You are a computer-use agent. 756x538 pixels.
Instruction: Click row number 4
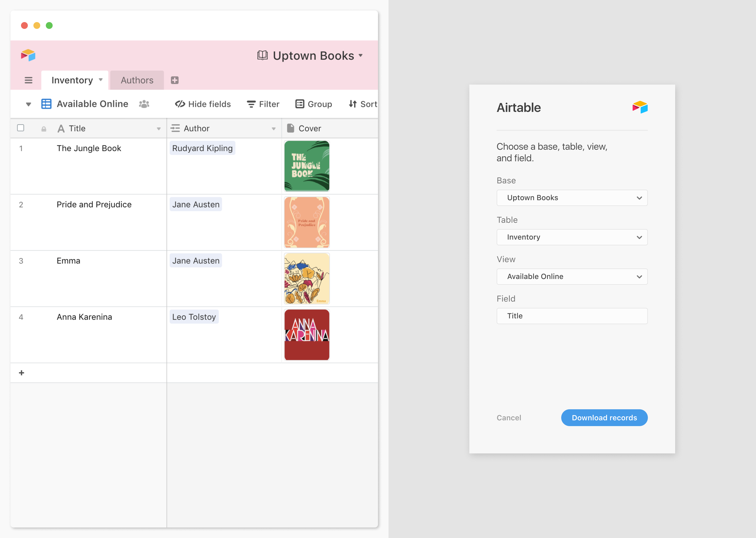[x=21, y=317]
